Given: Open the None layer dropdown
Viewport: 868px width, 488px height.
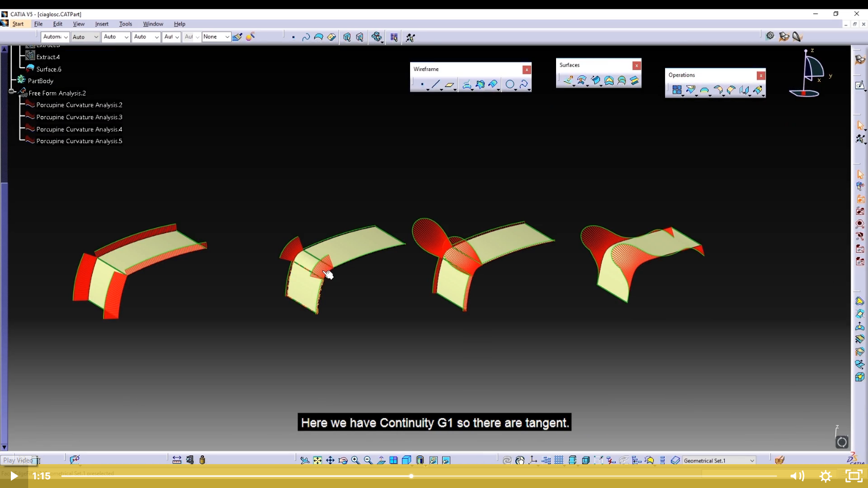Looking at the screenshot, I should [x=227, y=37].
